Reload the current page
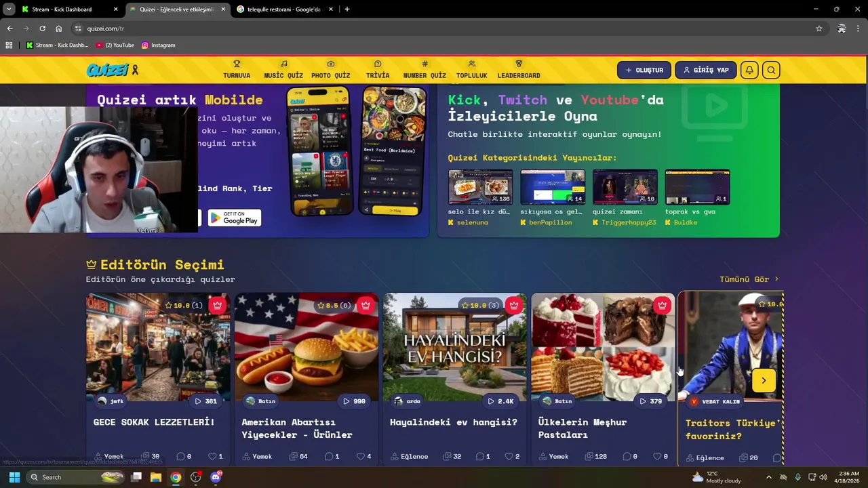The image size is (868, 488). (42, 28)
